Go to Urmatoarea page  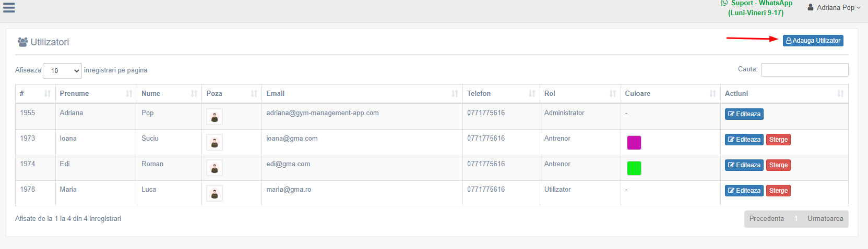[825, 219]
